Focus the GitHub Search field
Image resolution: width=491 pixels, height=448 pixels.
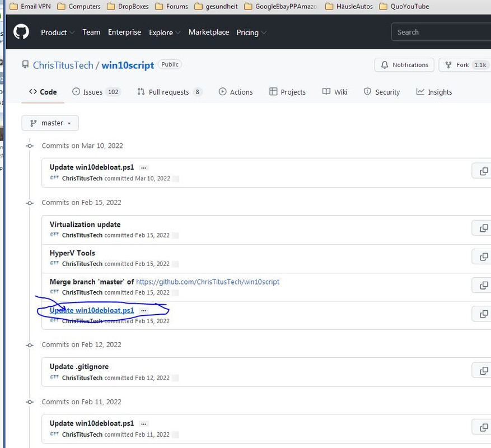point(441,32)
